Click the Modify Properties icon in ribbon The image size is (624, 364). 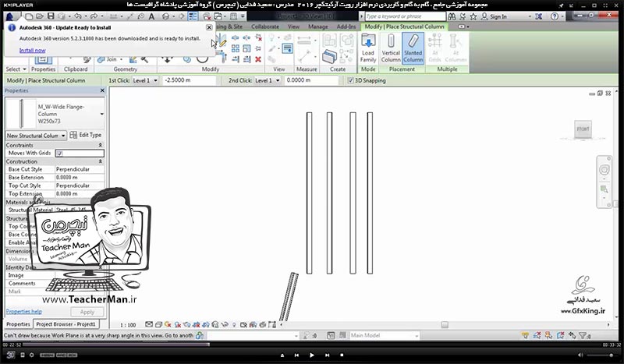click(x=43, y=60)
